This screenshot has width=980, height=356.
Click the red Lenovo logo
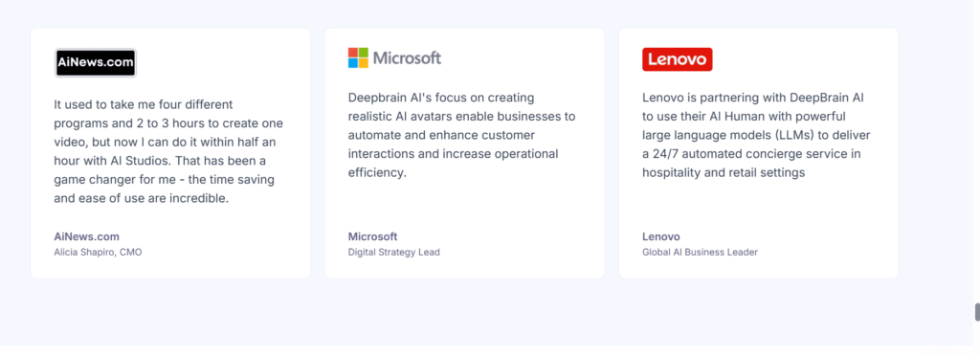coord(677,59)
